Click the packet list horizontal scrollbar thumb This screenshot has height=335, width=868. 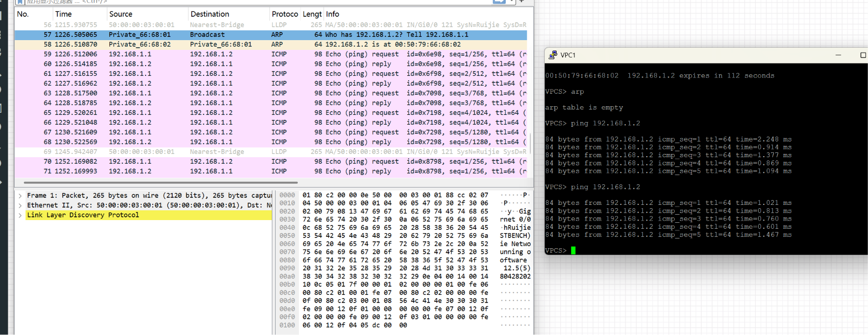(x=161, y=183)
